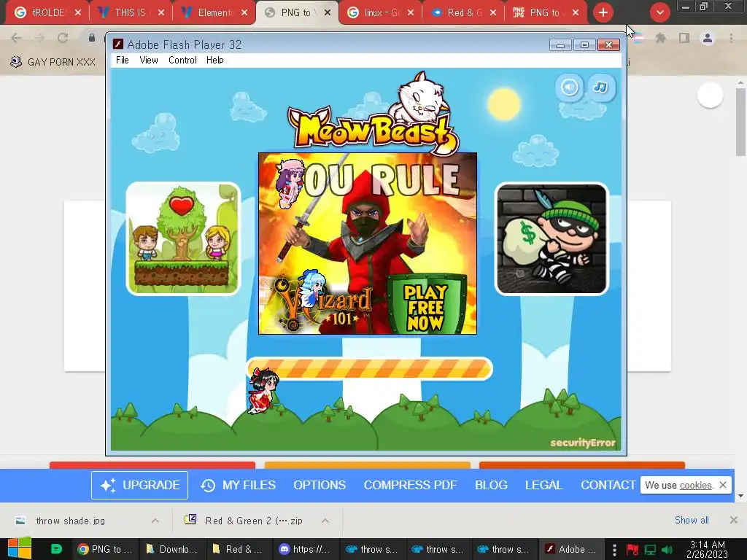The width and height of the screenshot is (747, 560).
Task: Click the taskbar clock showing 3:14 AM
Action: [x=708, y=549]
